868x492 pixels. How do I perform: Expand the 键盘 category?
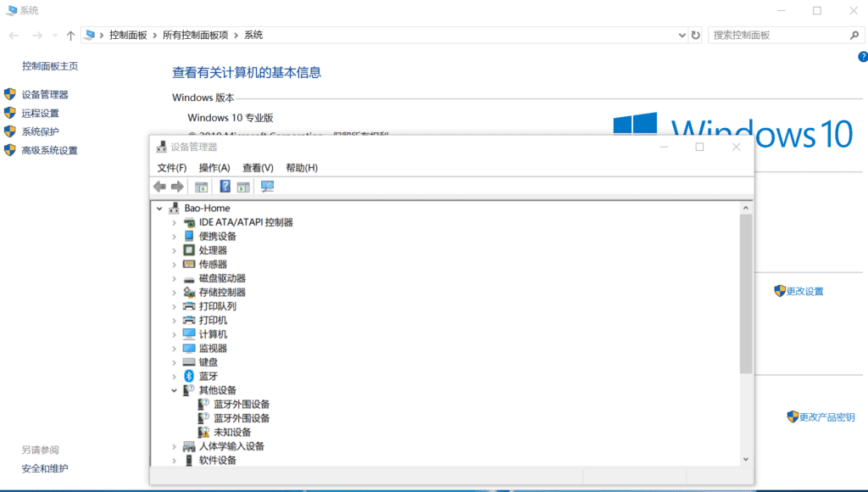tap(174, 362)
